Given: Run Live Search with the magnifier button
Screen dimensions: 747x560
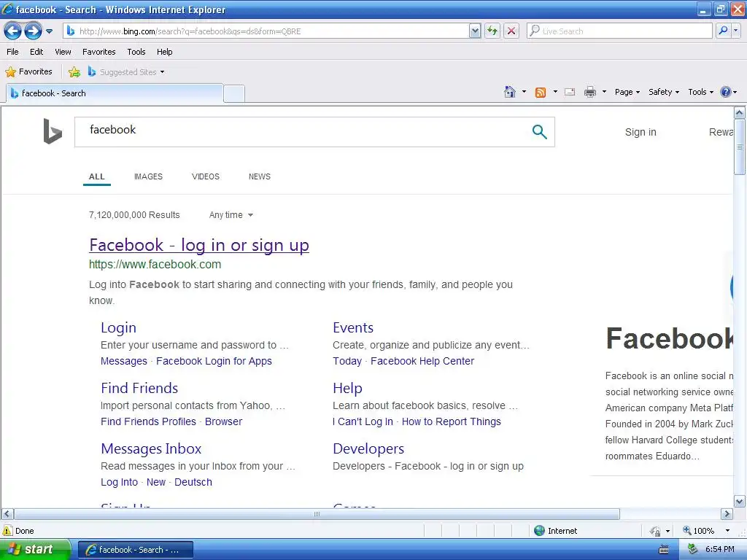Looking at the screenshot, I should (x=723, y=31).
